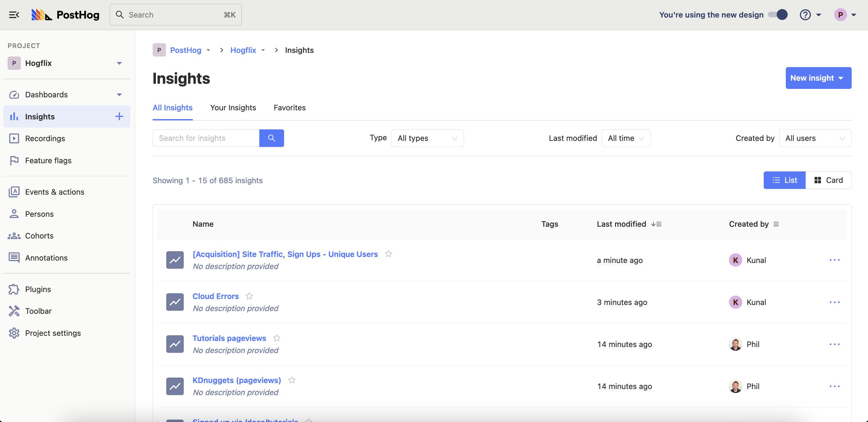The height and width of the screenshot is (422, 868).
Task: Click the Feature flags flag icon
Action: pyautogui.click(x=14, y=161)
